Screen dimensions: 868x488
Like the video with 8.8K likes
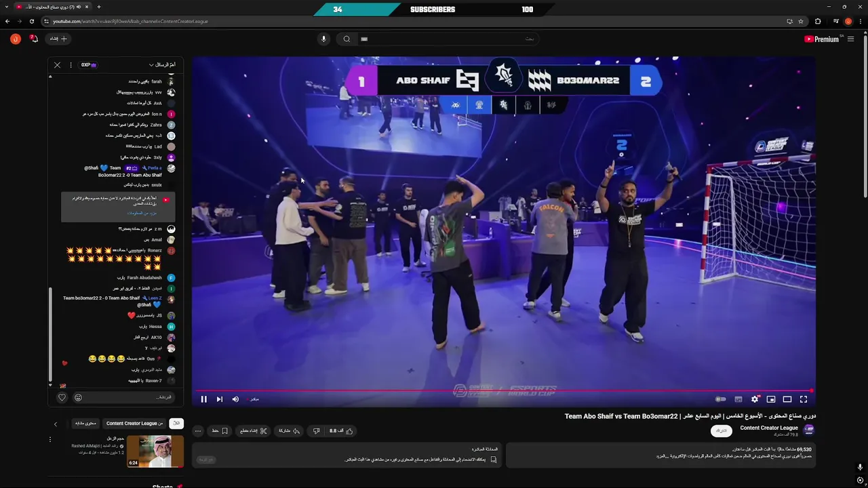pos(341,431)
